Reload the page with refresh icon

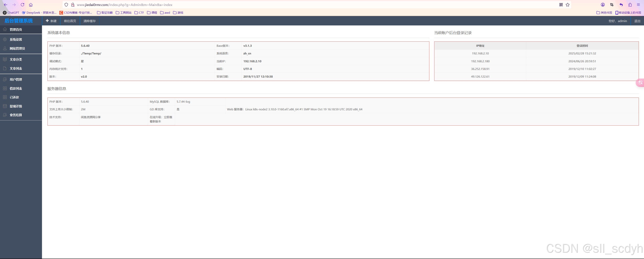coord(22,5)
